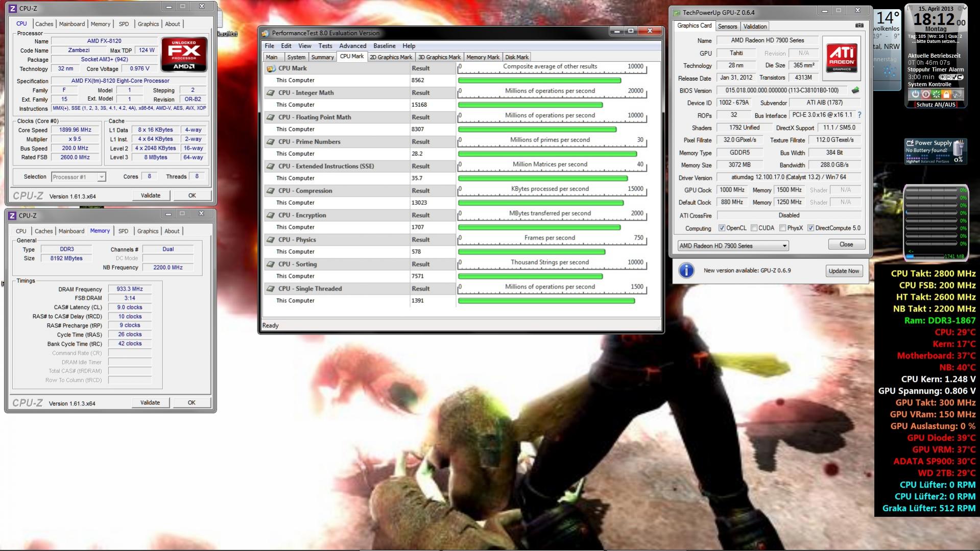Click the CPU Mark green result bar

(539, 81)
